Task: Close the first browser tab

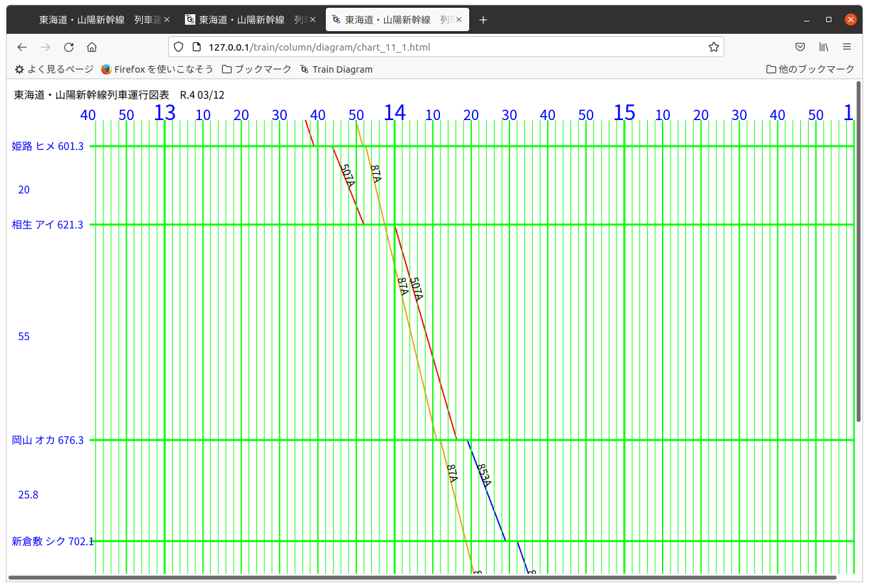Action: click(x=167, y=20)
